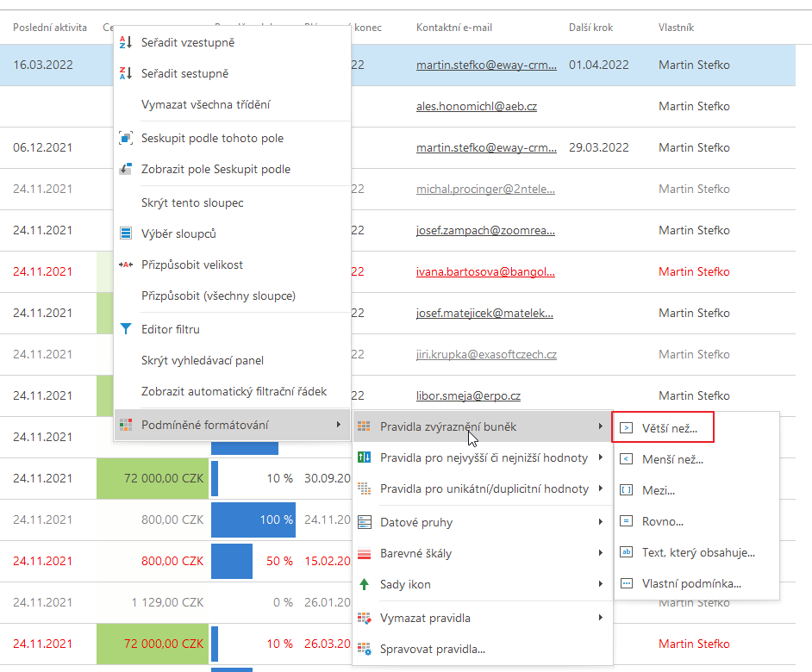The image size is (812, 672).
Task: Select the 16.03.2022 last activity cell
Action: [x=43, y=65]
